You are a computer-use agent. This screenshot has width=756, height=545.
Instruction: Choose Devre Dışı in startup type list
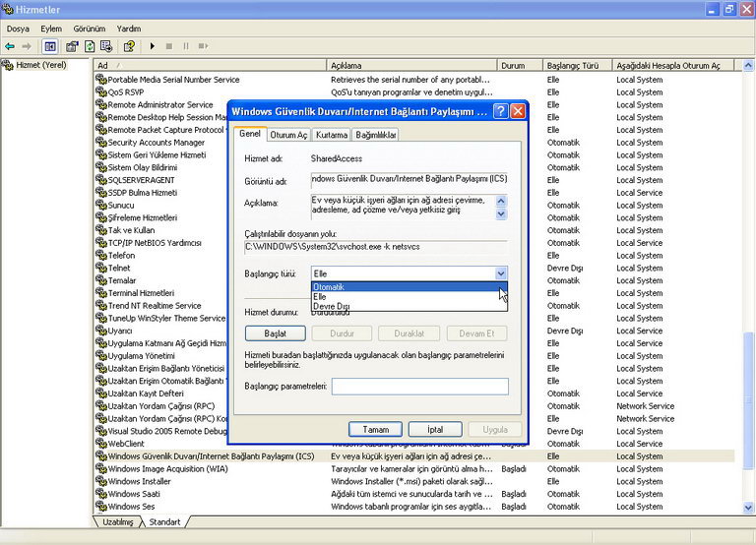pyautogui.click(x=409, y=306)
